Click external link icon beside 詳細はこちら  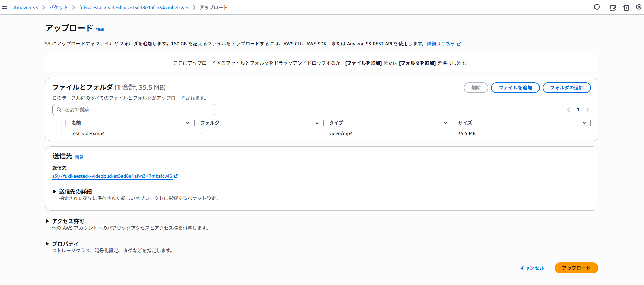point(459,44)
